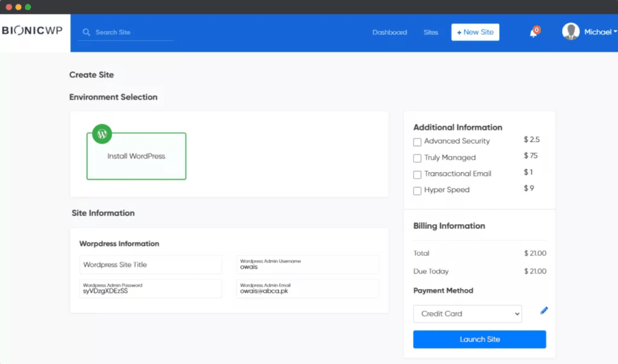Click the Additional Information heading
The height and width of the screenshot is (364, 618).
point(458,127)
